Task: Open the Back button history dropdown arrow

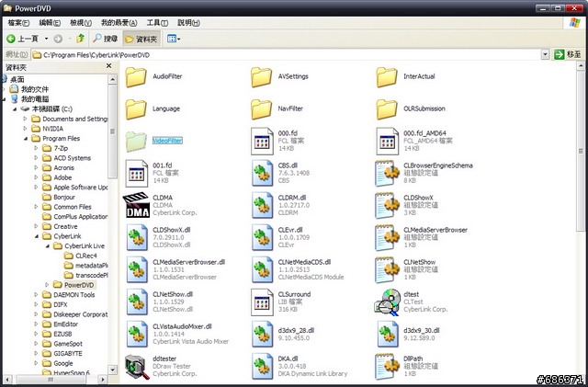Action: point(47,39)
